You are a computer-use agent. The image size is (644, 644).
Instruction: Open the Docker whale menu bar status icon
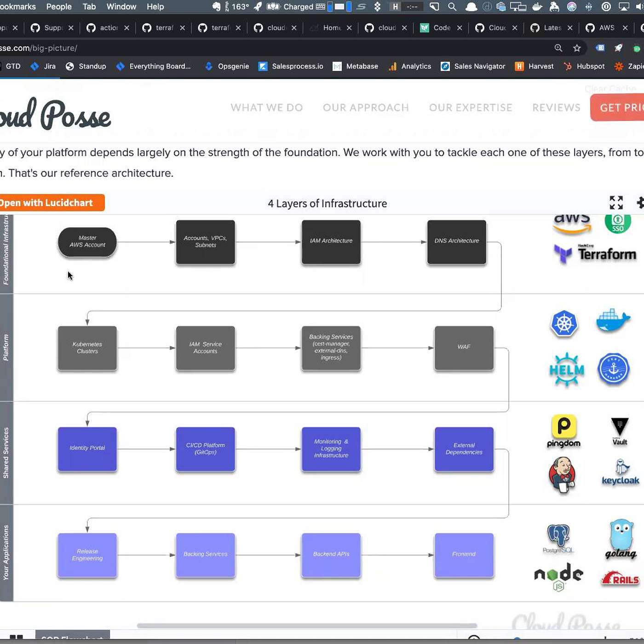(x=537, y=6)
